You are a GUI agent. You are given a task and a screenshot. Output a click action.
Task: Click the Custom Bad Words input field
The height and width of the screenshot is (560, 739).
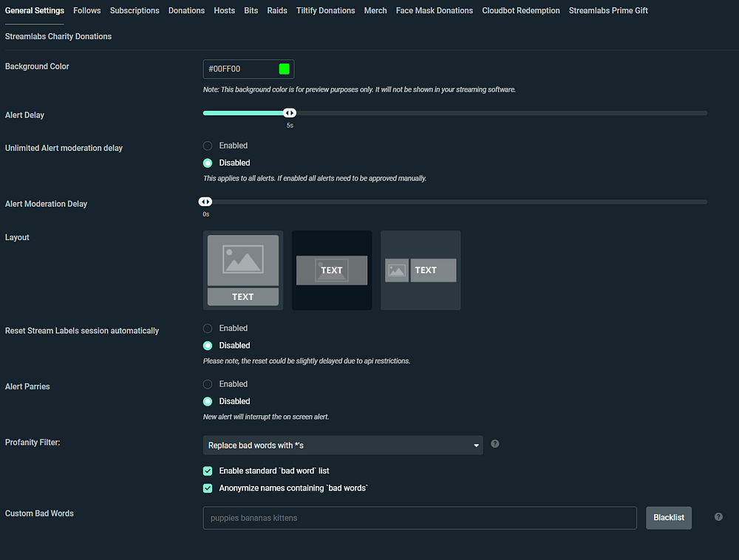coord(420,518)
